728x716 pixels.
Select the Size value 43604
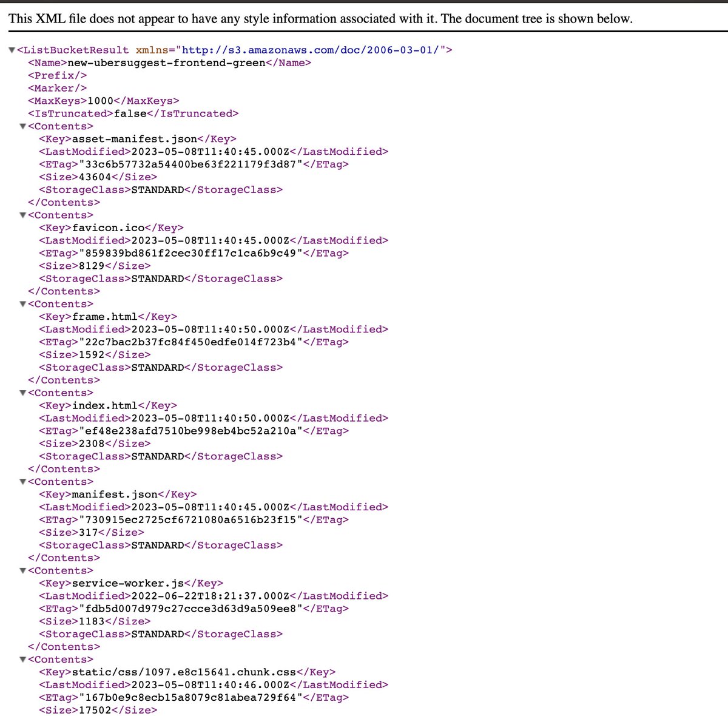coord(95,177)
